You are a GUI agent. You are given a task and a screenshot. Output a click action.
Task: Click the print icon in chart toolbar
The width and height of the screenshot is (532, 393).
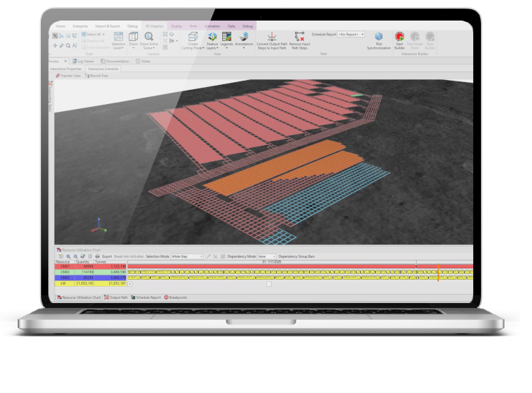tap(98, 256)
